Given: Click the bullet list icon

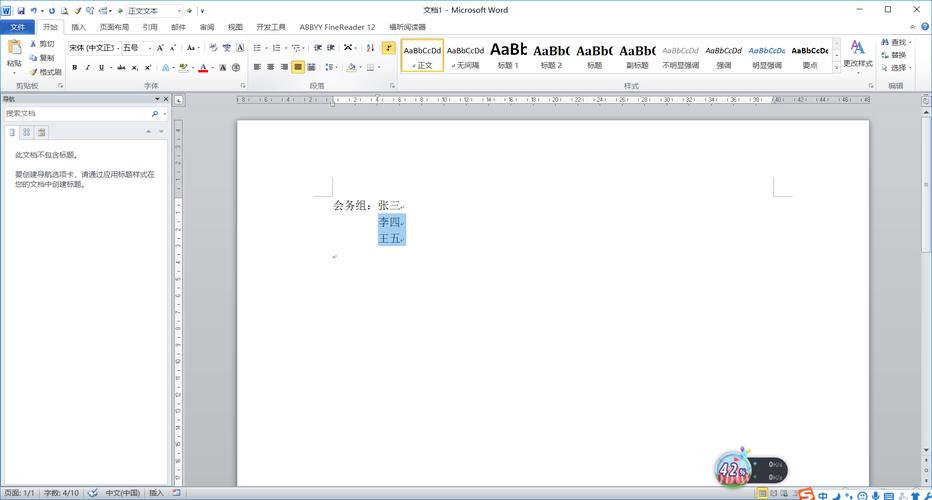Looking at the screenshot, I should tap(258, 48).
